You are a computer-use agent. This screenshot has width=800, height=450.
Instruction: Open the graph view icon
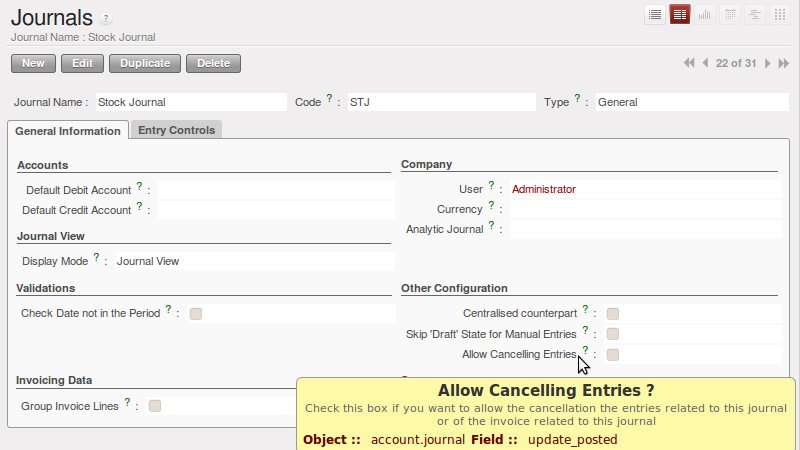tap(705, 14)
